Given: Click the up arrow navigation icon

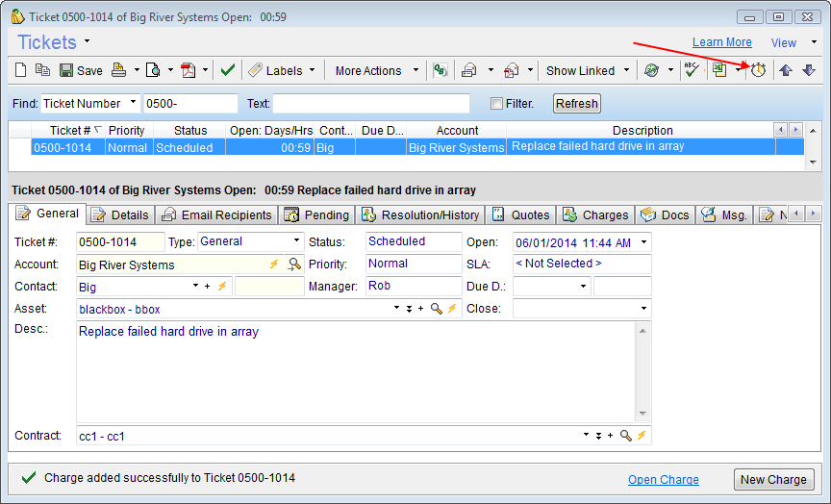Looking at the screenshot, I should click(786, 70).
